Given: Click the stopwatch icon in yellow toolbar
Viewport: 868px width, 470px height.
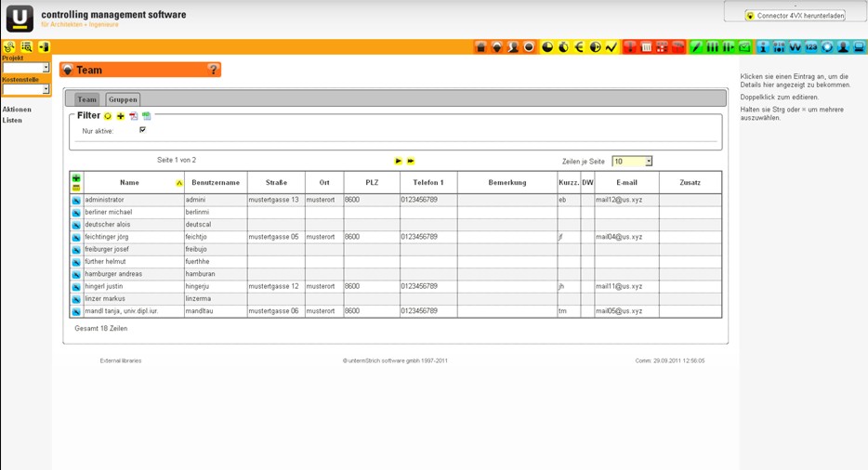Looking at the screenshot, I should point(563,47).
